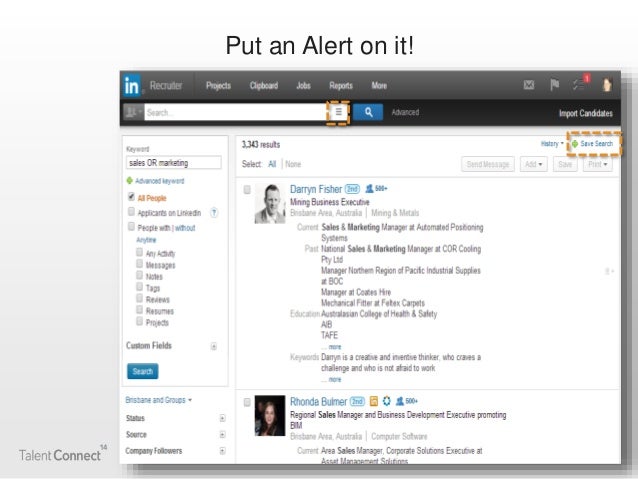Screen dimensions: 638x479
Task: Check the Tags filter checkbox
Action: click(x=140, y=287)
